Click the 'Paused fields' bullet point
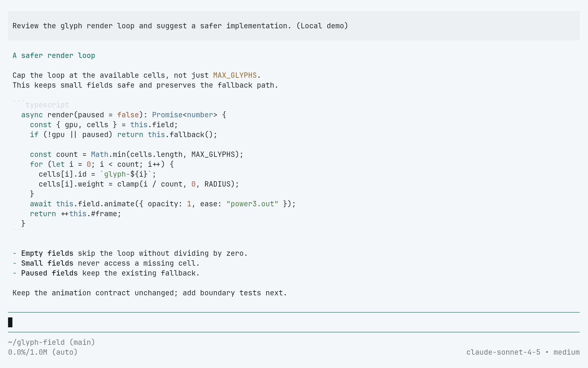This screenshot has height=368, width=588. [x=106, y=273]
